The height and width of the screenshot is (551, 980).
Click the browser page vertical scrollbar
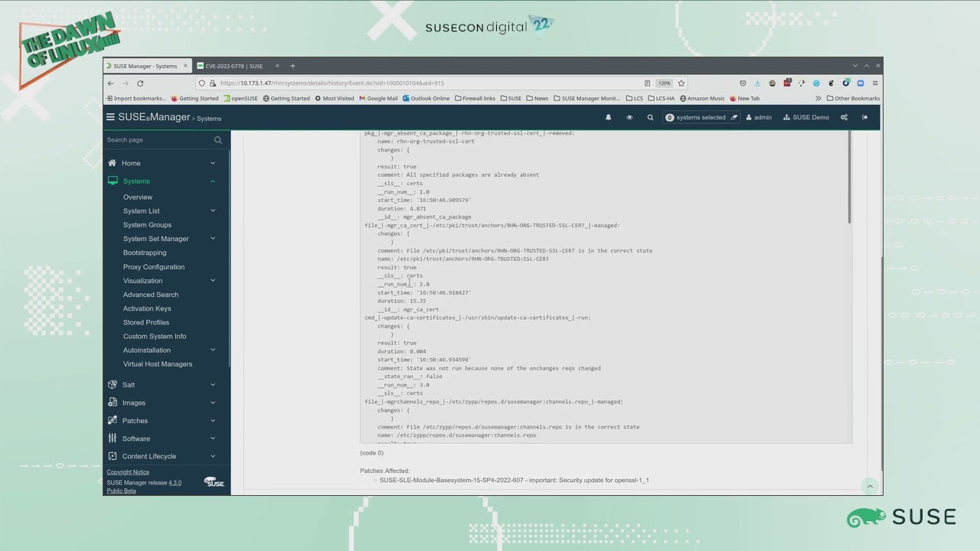click(881, 364)
